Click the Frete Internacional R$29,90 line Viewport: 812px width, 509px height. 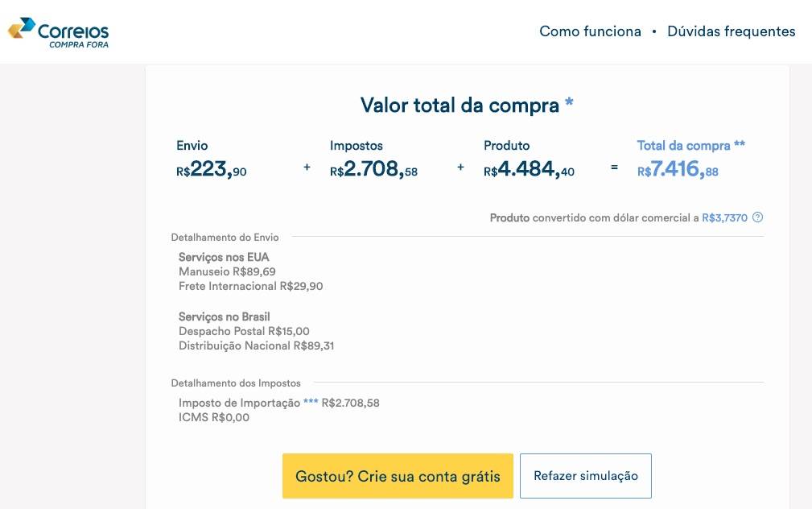(x=250, y=286)
